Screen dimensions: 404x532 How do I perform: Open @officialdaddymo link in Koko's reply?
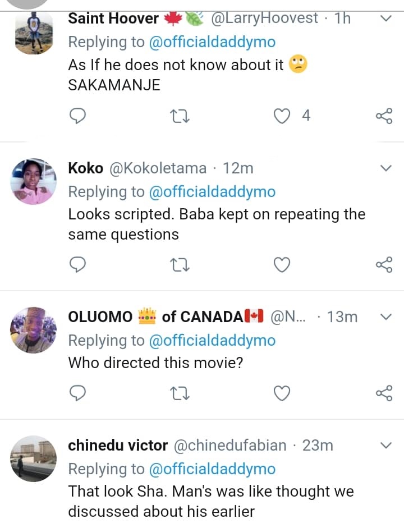(x=212, y=192)
